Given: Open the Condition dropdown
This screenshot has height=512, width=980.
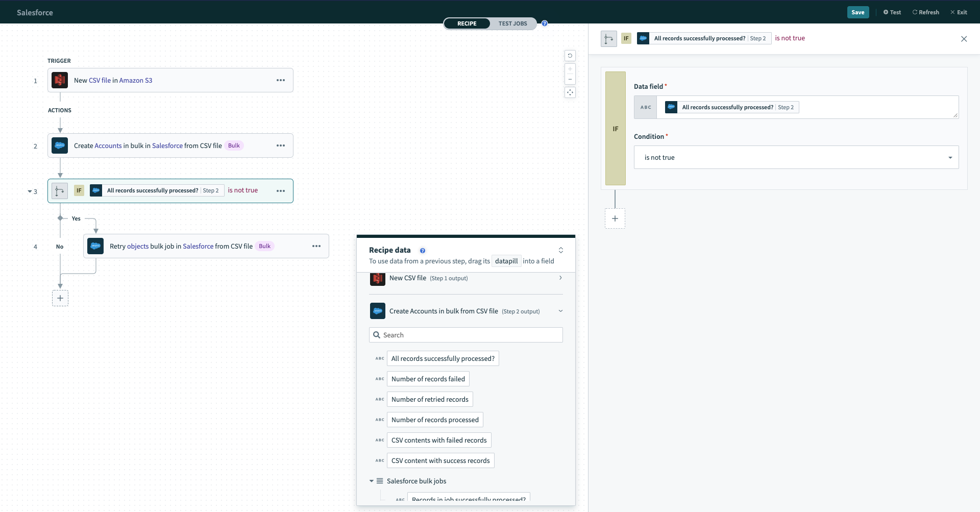Looking at the screenshot, I should point(796,157).
